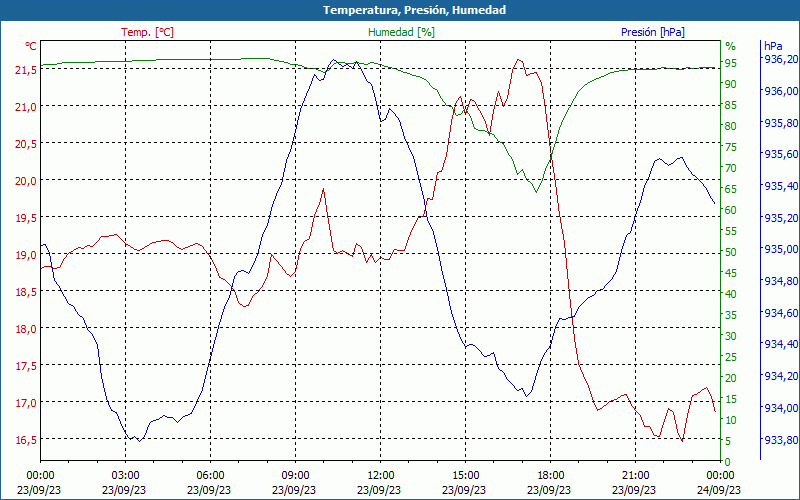Click the 06:00 23/09/23 time label
The width and height of the screenshot is (800, 500).
(209, 483)
